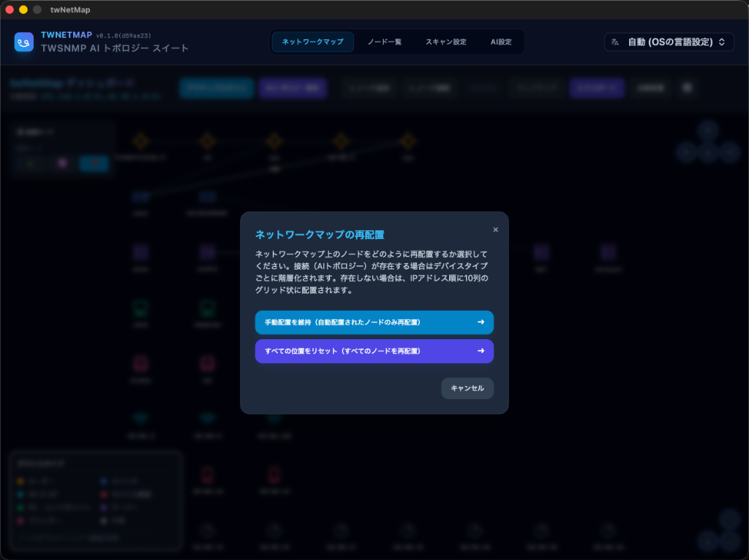749x560 pixels.
Task: Open the 自動 (OSの言語設定) language dropdown
Action: click(x=669, y=42)
